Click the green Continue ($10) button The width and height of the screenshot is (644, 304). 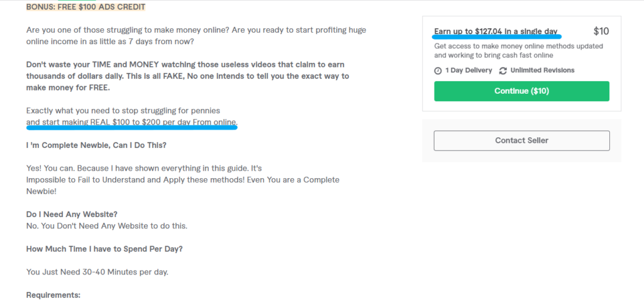pyautogui.click(x=521, y=91)
